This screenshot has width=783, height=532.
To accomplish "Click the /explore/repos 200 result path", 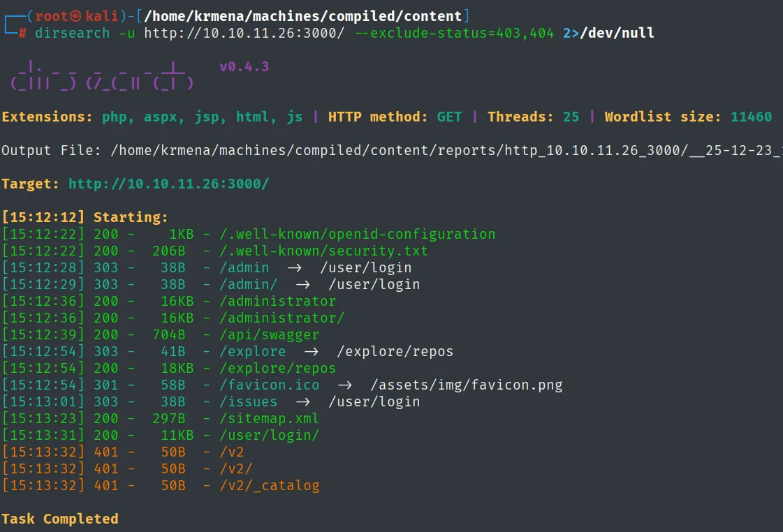I will (277, 368).
